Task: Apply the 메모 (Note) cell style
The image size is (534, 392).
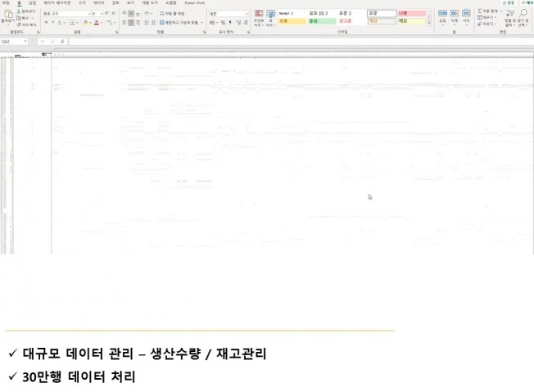Action: coord(411,21)
